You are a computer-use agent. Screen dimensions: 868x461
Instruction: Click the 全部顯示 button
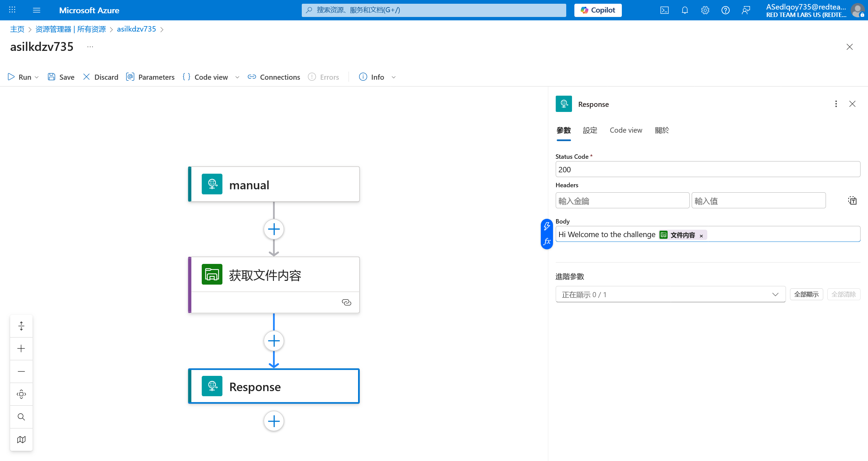point(806,294)
